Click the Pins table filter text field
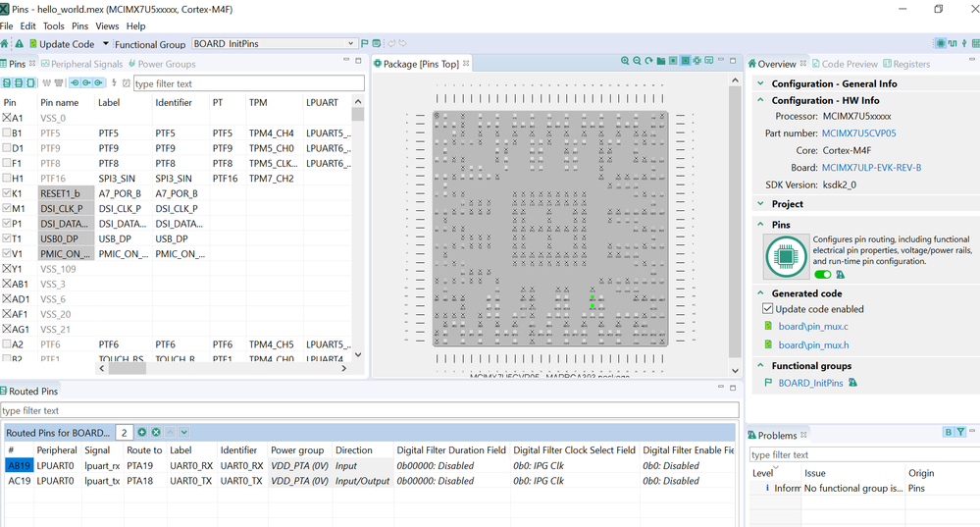The image size is (980, 527). point(249,83)
